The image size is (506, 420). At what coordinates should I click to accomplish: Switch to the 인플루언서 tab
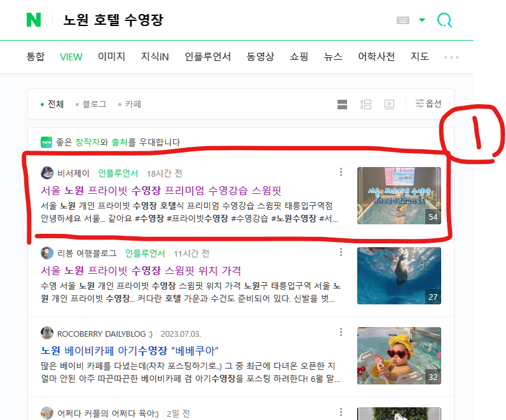pyautogui.click(x=207, y=57)
